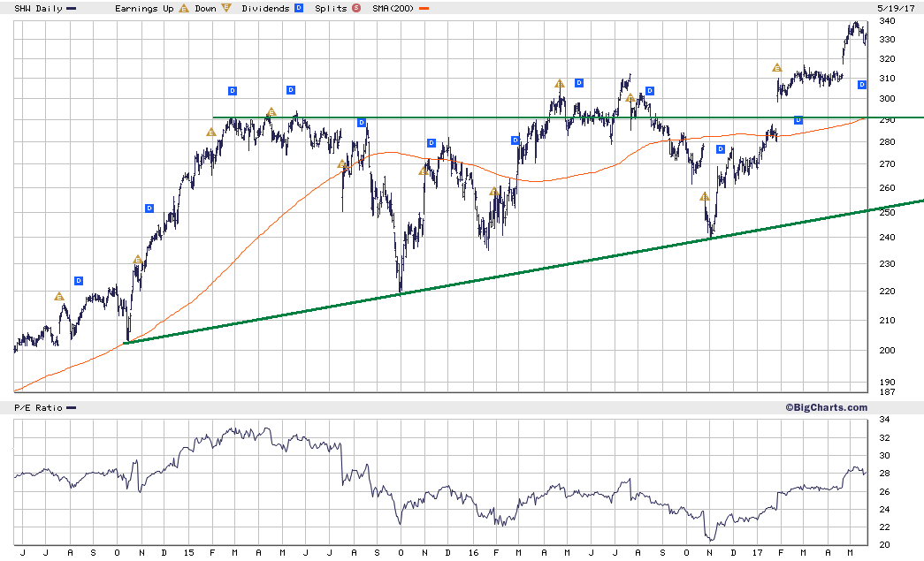Click the blue Dividends D legend icon

pyautogui.click(x=299, y=8)
